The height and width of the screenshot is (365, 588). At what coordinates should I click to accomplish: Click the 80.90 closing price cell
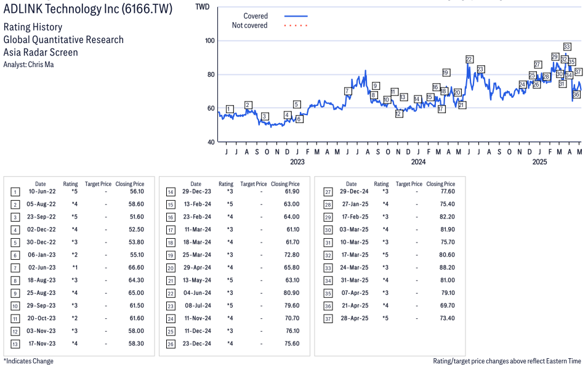(x=291, y=293)
